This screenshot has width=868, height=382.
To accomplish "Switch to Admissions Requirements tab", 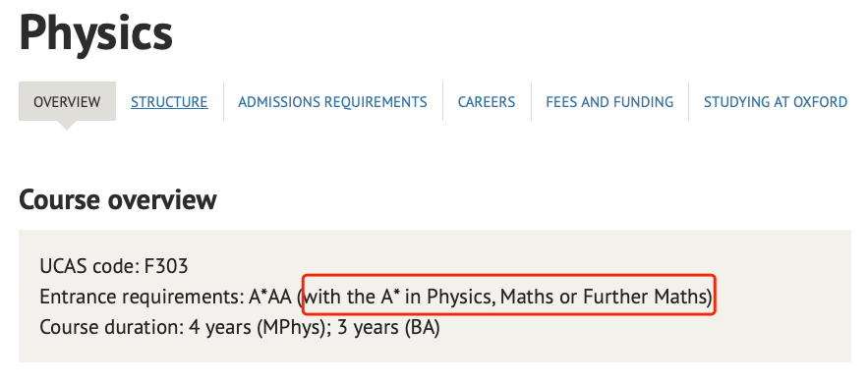I will point(332,102).
